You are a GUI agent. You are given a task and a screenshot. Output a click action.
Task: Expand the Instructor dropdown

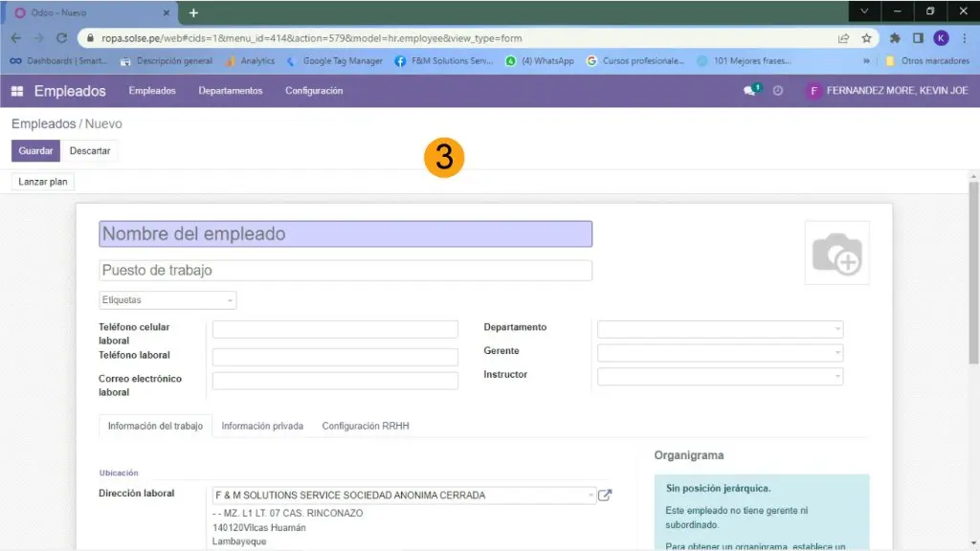(x=720, y=376)
